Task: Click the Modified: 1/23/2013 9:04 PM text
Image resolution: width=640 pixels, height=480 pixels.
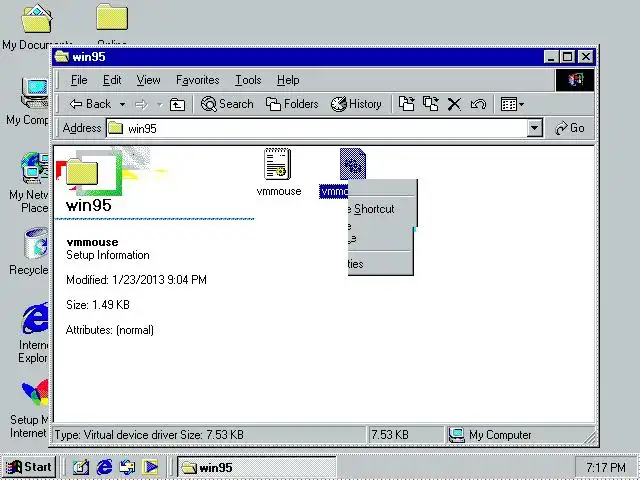Action: 136,280
